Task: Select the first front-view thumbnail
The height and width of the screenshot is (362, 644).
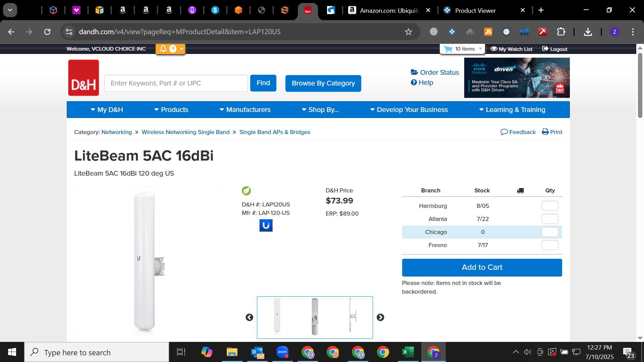Action: point(277,316)
